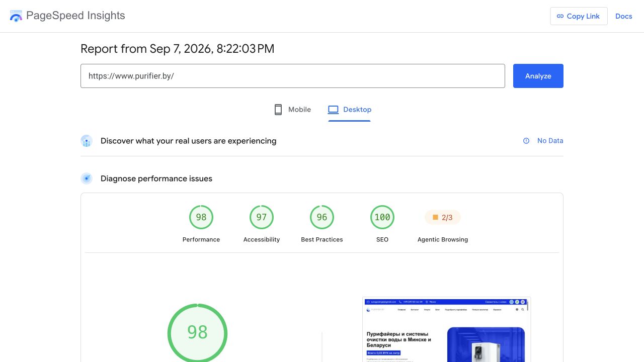Select the Best Practices 96 score gauge

click(x=322, y=217)
